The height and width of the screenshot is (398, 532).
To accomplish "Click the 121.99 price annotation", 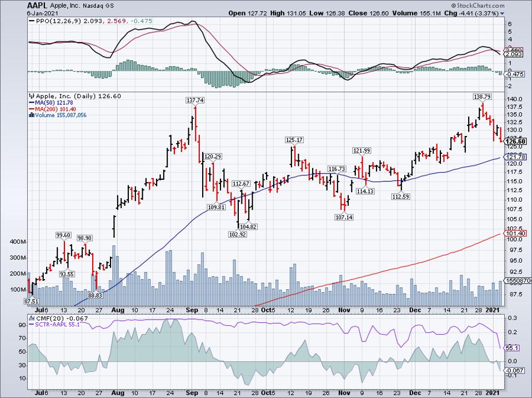I will tap(362, 150).
